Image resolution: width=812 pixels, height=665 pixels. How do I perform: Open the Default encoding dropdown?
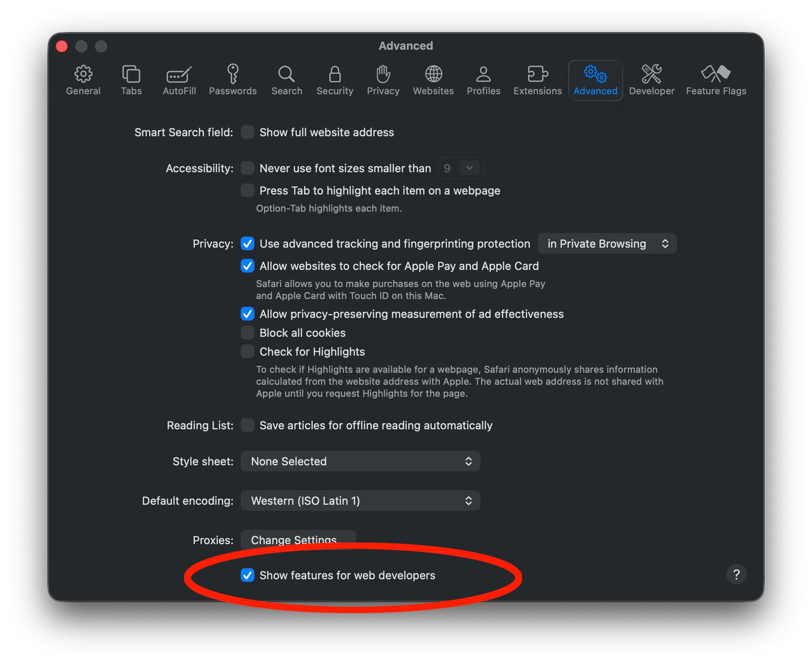click(x=360, y=501)
